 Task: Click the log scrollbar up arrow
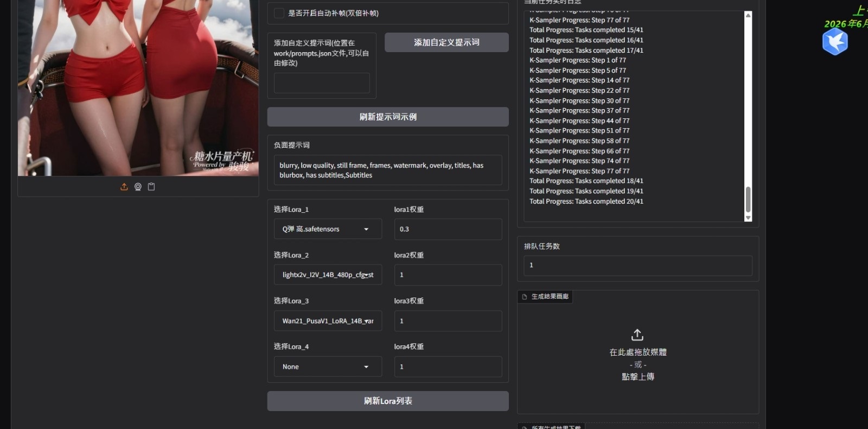(x=748, y=15)
